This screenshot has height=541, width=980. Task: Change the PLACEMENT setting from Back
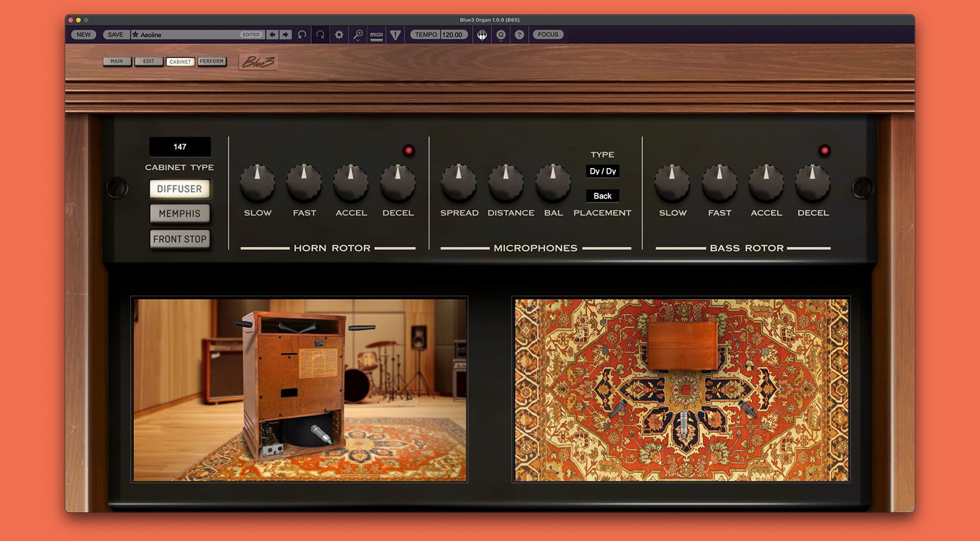tap(602, 196)
